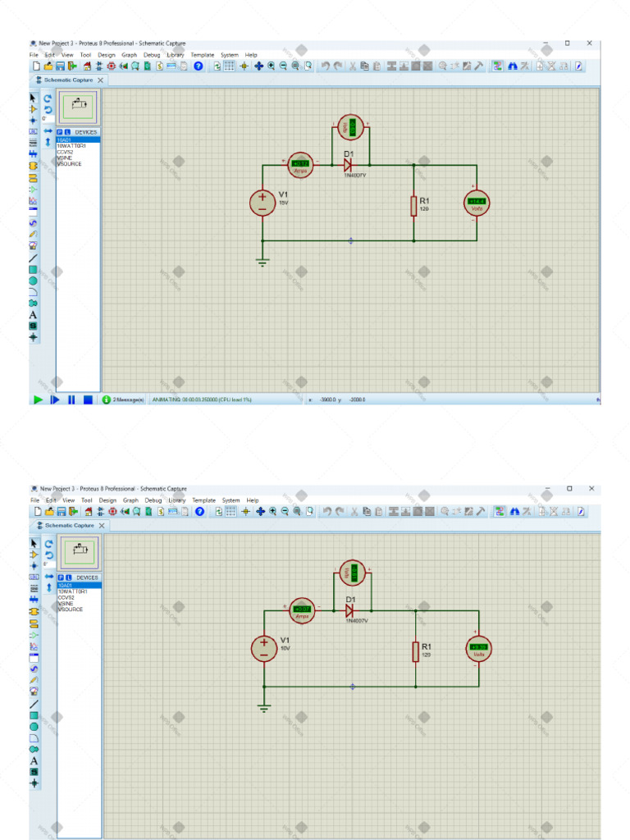Click the rotate clockwise icon in top window

coord(48,98)
